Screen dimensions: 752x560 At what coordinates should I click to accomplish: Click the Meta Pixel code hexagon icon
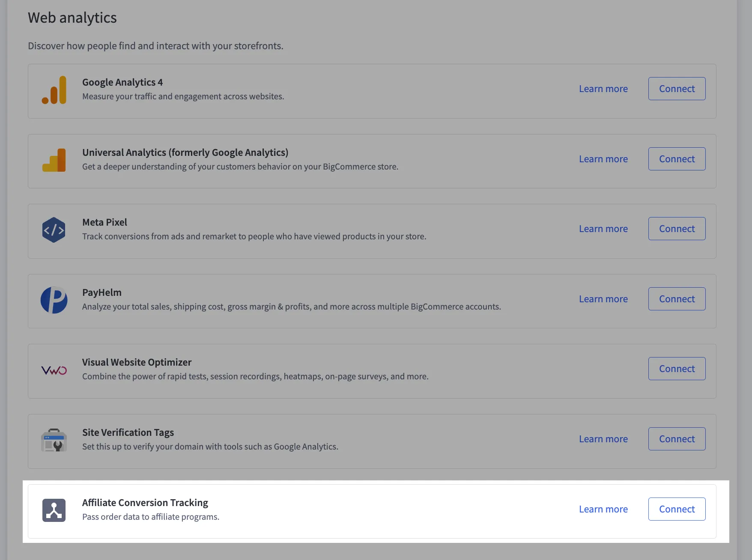point(54,230)
